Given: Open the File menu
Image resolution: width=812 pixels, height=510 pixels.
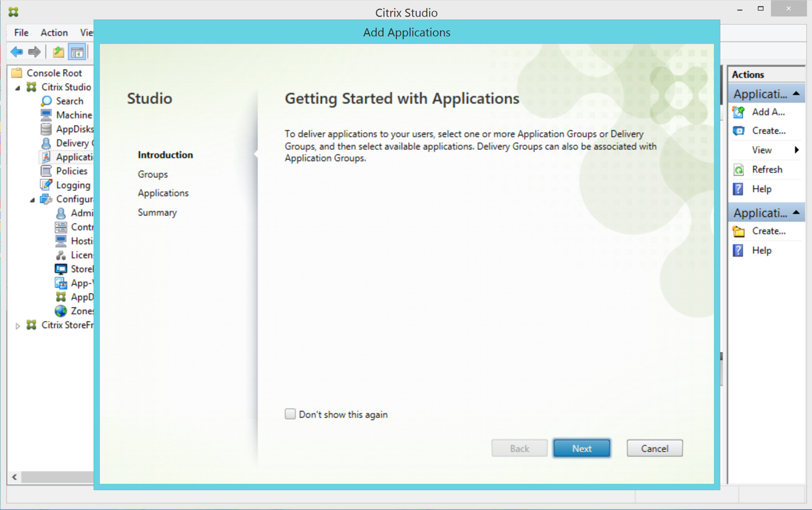Looking at the screenshot, I should pyautogui.click(x=21, y=33).
